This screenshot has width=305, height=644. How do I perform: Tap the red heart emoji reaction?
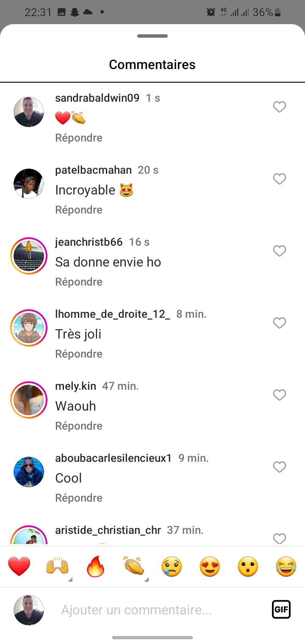[19, 566]
